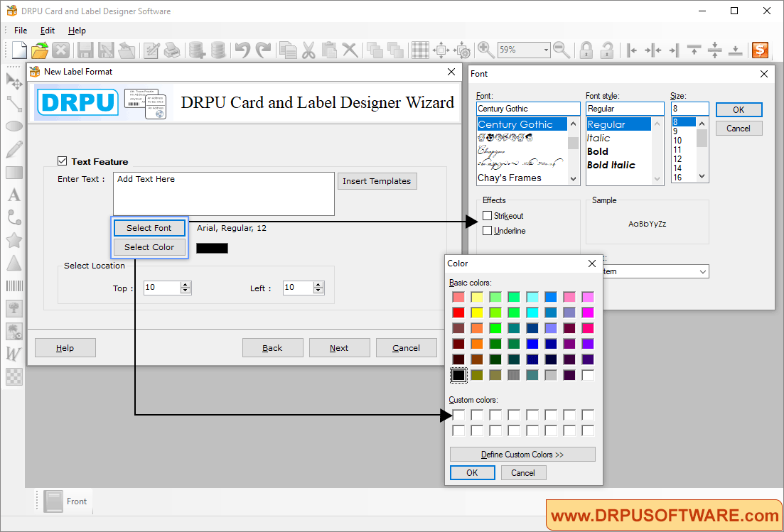
Task: Select the WordArt W tool
Action: 13,354
